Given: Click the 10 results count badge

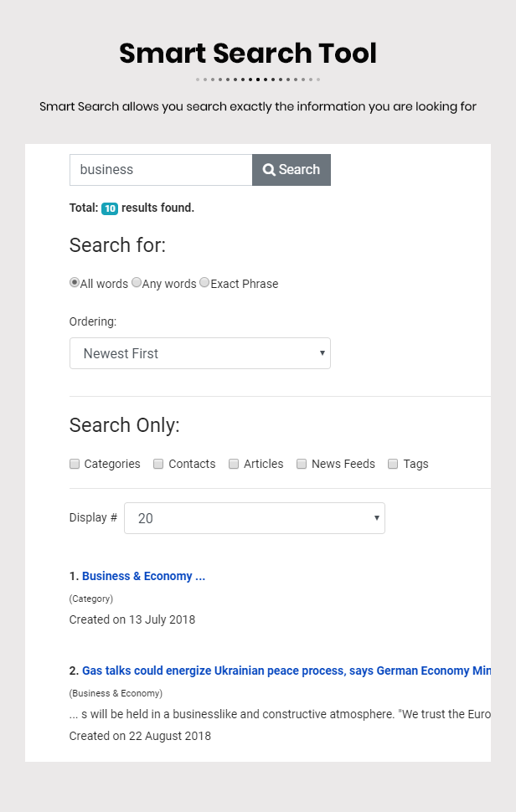Looking at the screenshot, I should coord(110,208).
